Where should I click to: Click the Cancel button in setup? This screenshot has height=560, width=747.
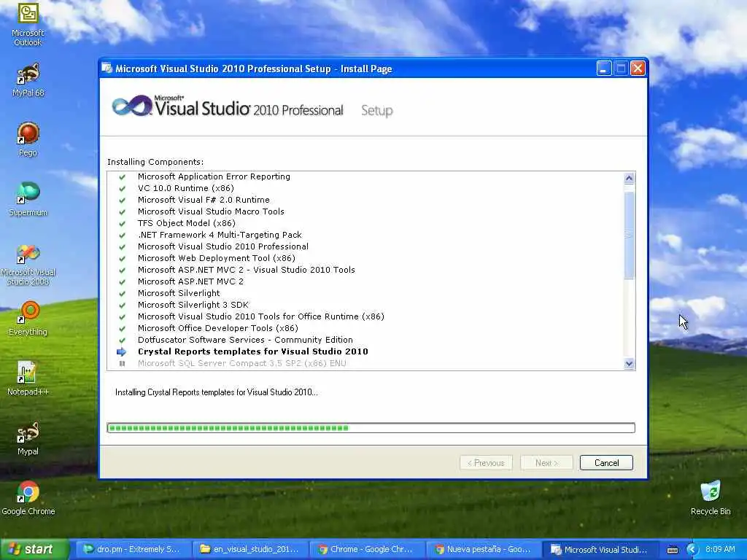point(606,463)
